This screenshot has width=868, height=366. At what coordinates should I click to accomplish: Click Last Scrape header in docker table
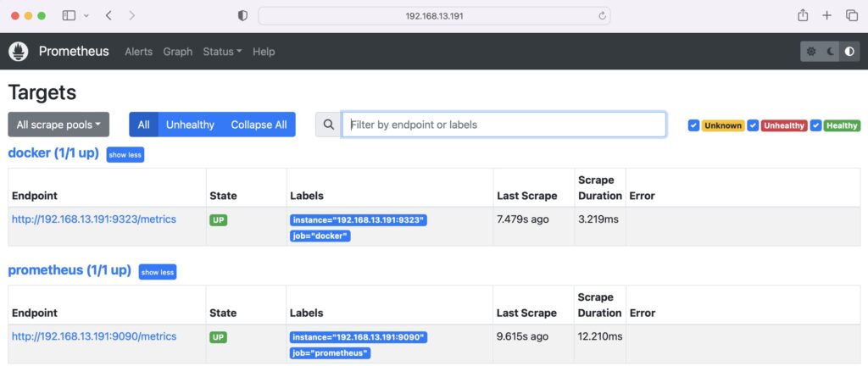pyautogui.click(x=527, y=196)
